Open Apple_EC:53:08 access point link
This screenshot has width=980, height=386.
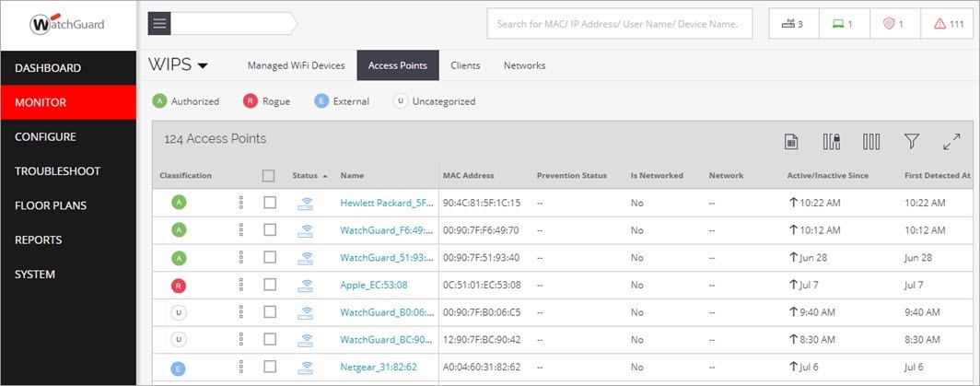(x=374, y=286)
